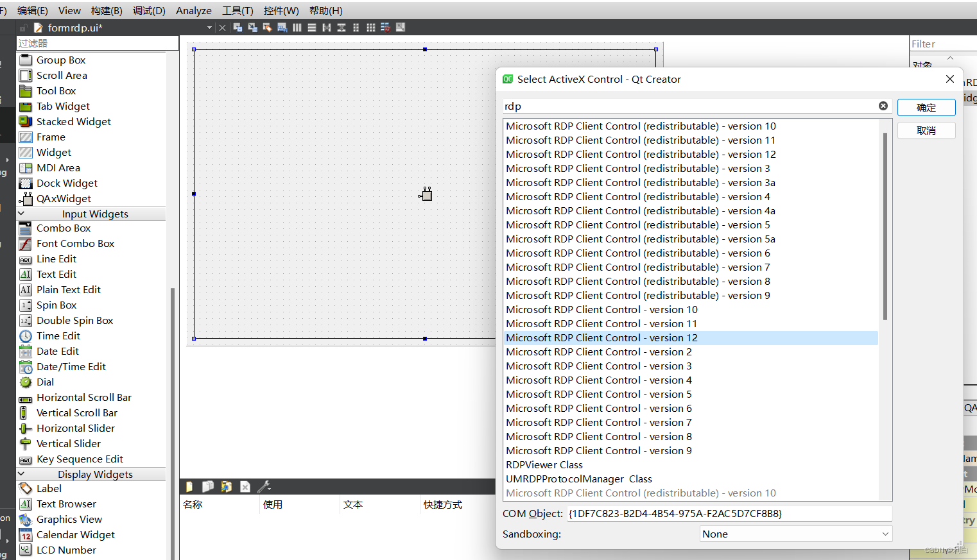Apply Lay Out Horizontally in Splitter icon
This screenshot has height=560, width=977.
[x=327, y=28]
